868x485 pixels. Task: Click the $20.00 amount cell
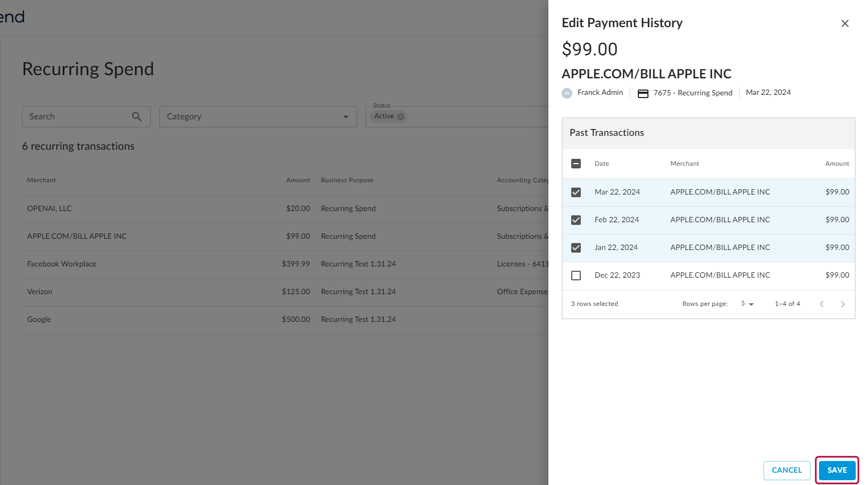pyautogui.click(x=298, y=208)
